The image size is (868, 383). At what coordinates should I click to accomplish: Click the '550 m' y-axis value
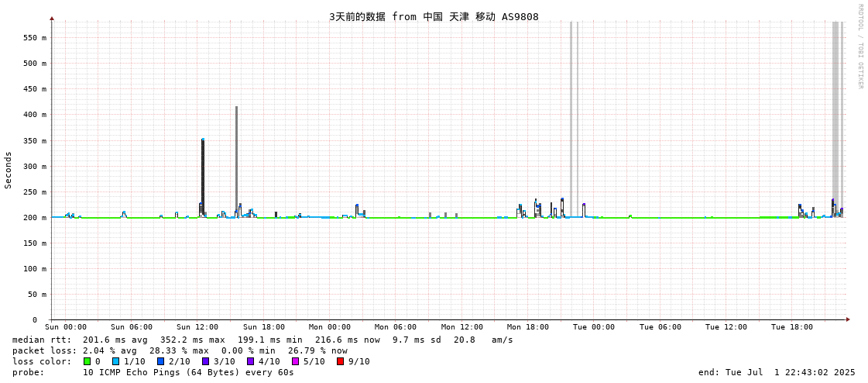(35, 38)
